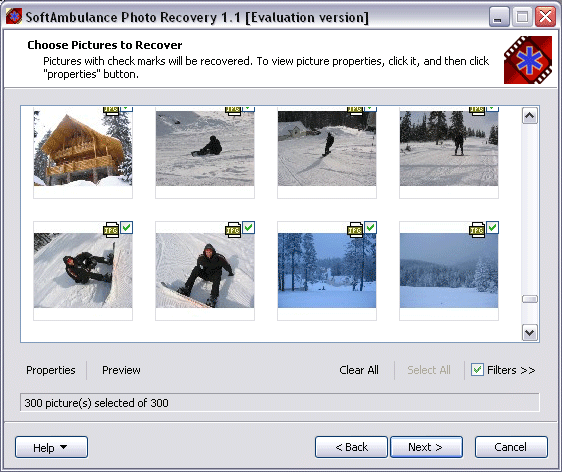
Task: Click Clear All to deselect pictures
Action: 359,370
